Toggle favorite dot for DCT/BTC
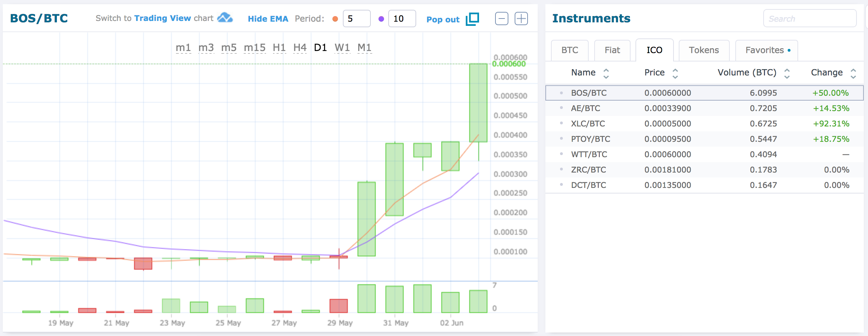The image size is (868, 336). click(561, 184)
